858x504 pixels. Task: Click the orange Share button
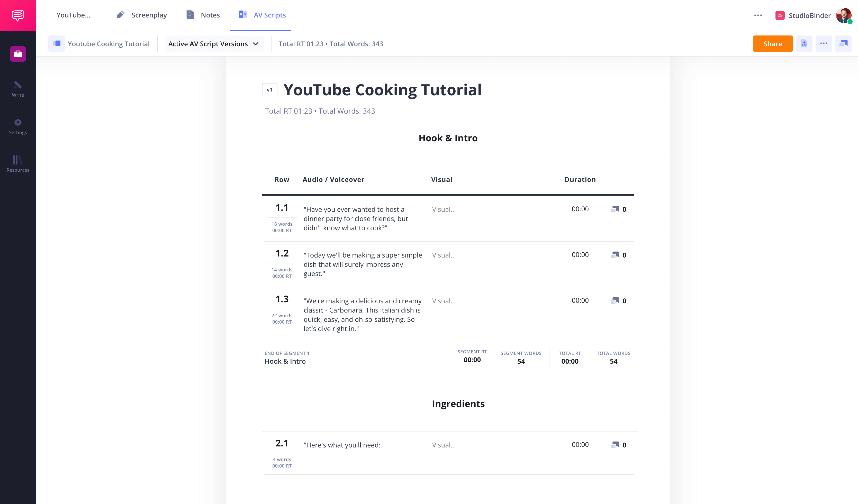click(x=772, y=43)
